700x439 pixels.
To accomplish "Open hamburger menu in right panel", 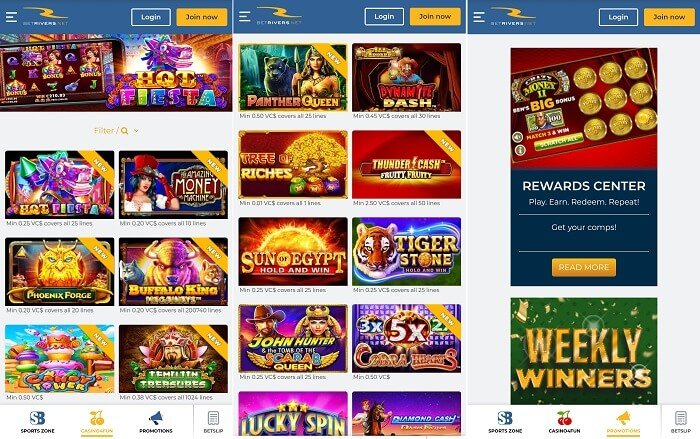I will pyautogui.click(x=479, y=17).
